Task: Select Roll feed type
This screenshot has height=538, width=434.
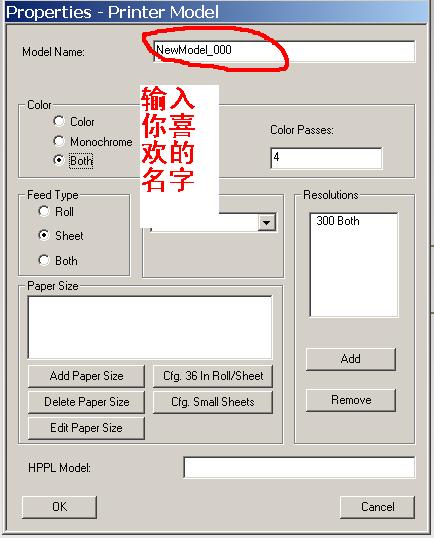Action: [44, 211]
